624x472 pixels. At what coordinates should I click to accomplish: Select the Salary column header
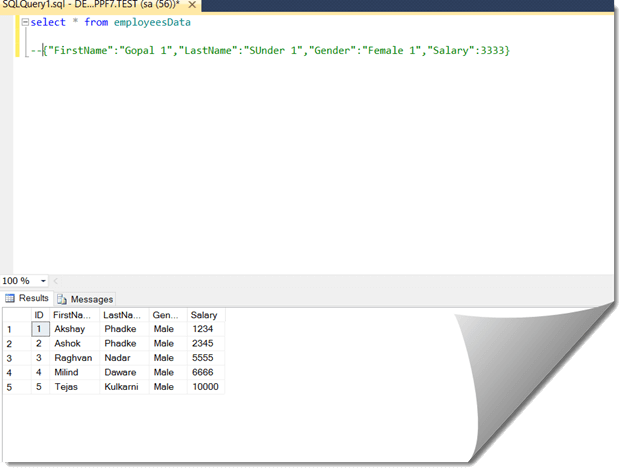(206, 315)
